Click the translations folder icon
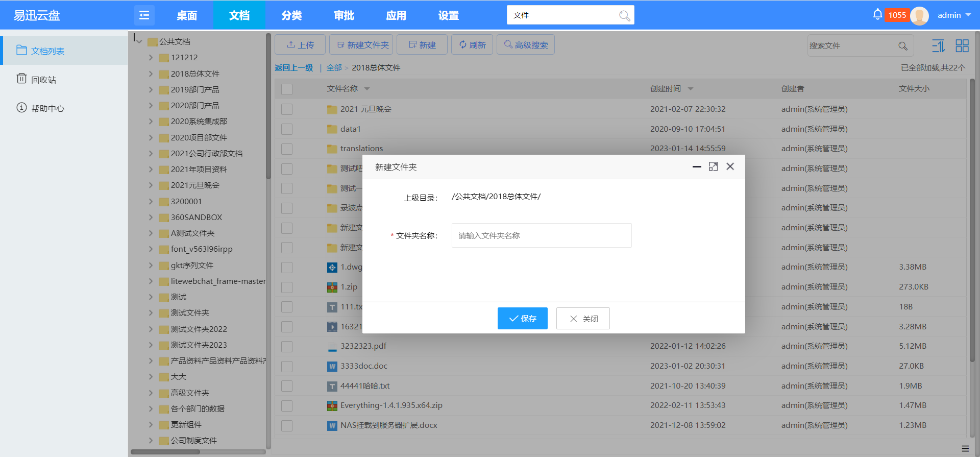Image resolution: width=980 pixels, height=457 pixels. pyautogui.click(x=332, y=149)
